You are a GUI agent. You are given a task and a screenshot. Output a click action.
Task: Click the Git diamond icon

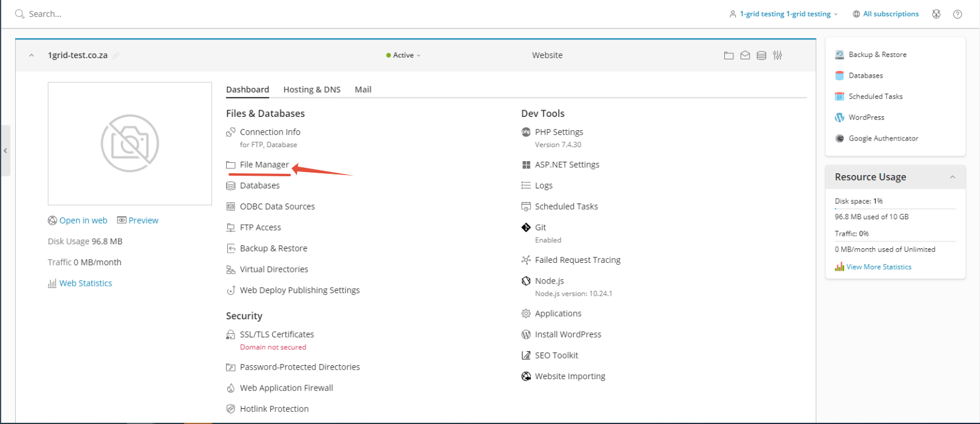[526, 227]
